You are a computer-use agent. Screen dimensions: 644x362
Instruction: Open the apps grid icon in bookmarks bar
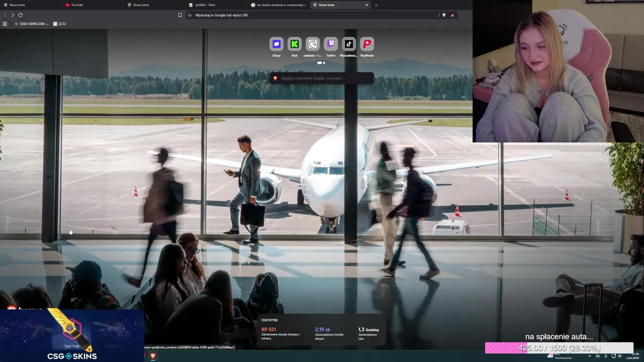click(5, 24)
